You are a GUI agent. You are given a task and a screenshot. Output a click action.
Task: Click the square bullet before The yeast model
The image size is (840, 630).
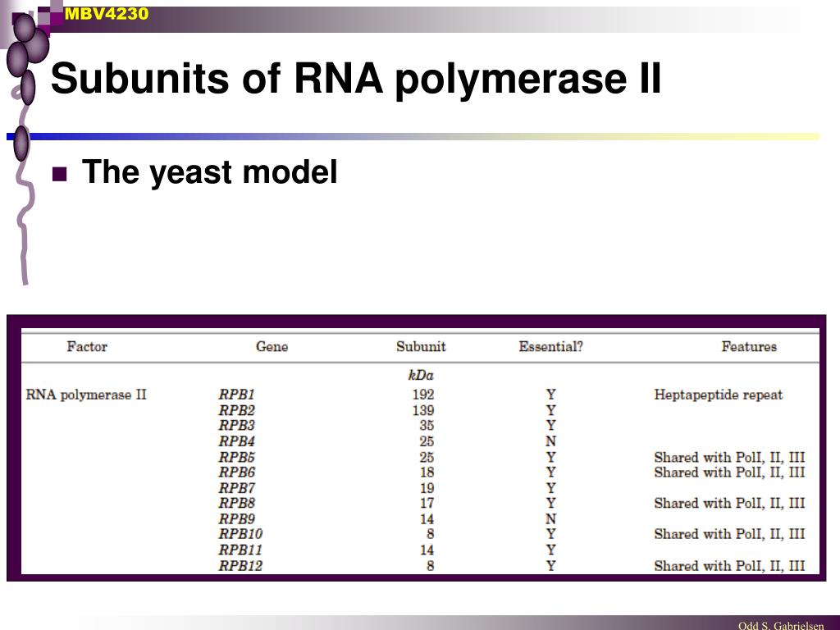tap(59, 175)
